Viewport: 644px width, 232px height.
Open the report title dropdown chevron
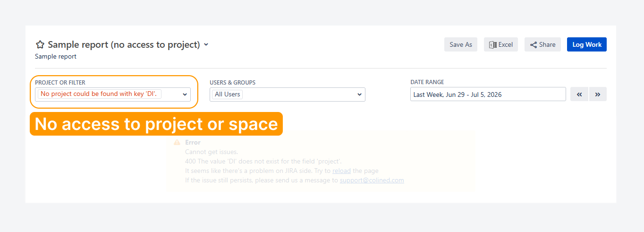[x=206, y=45]
